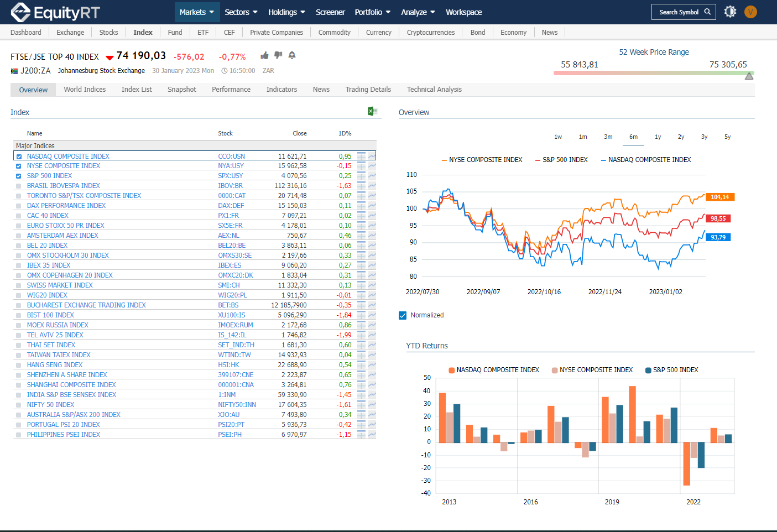Image resolution: width=777 pixels, height=532 pixels.
Task: Set chart range to 1y
Action: pos(658,137)
